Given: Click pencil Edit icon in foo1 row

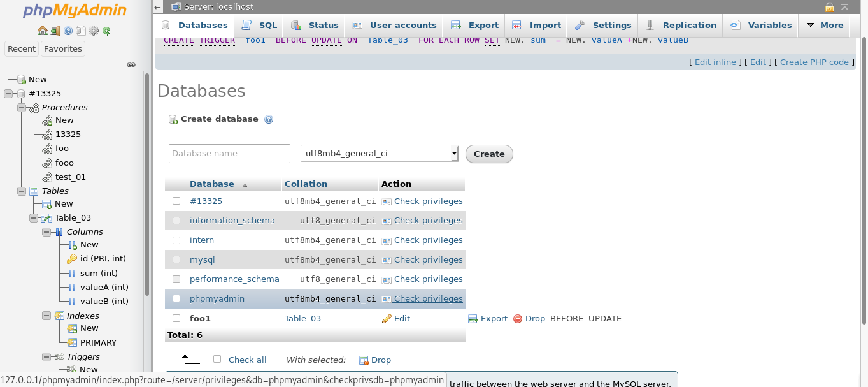Looking at the screenshot, I should [x=387, y=319].
